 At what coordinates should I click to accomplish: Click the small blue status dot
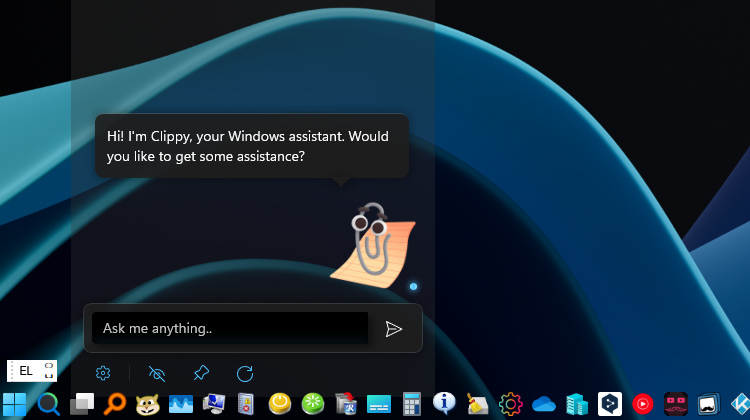(413, 287)
